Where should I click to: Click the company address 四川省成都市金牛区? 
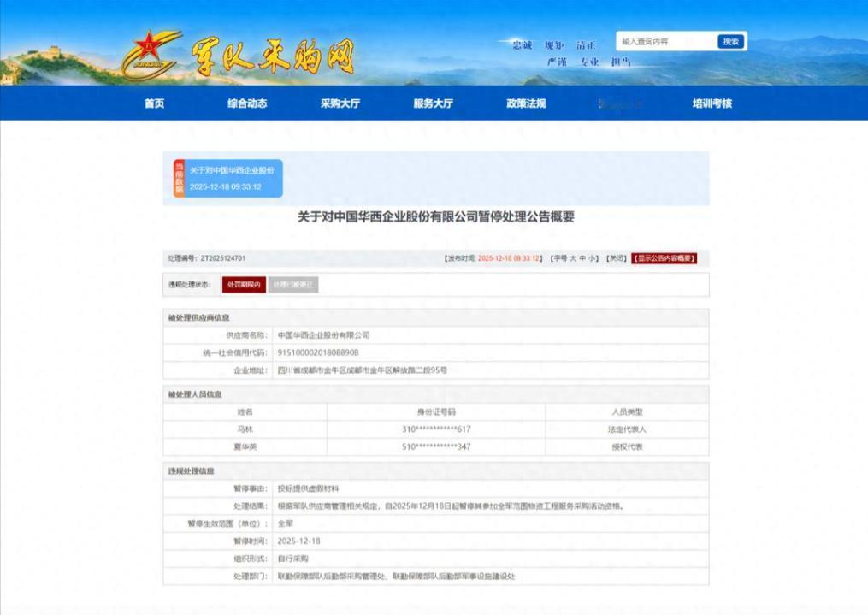pos(363,370)
